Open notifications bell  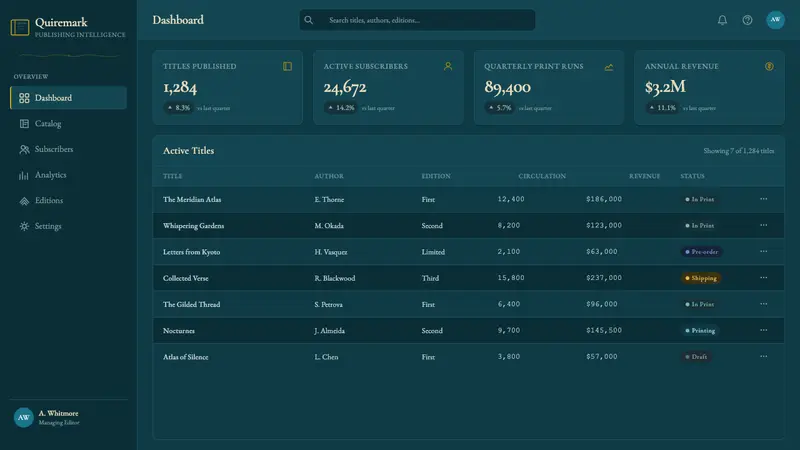[x=722, y=20]
